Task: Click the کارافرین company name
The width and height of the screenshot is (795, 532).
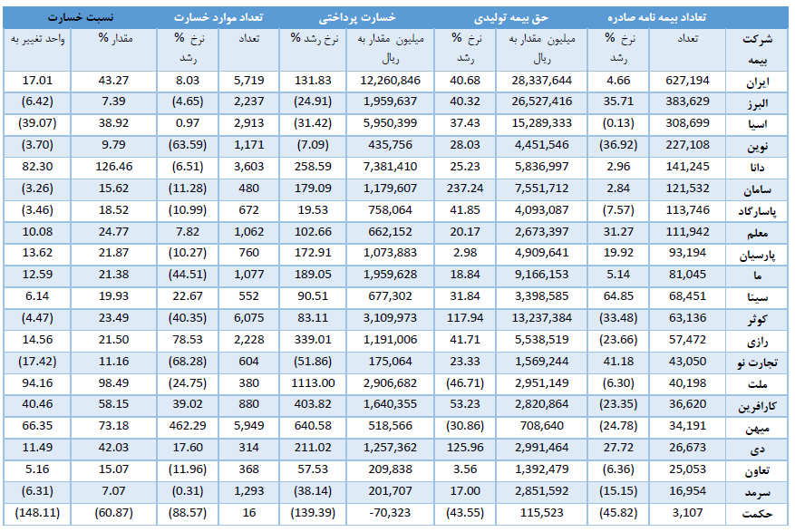Action: pyautogui.click(x=757, y=406)
